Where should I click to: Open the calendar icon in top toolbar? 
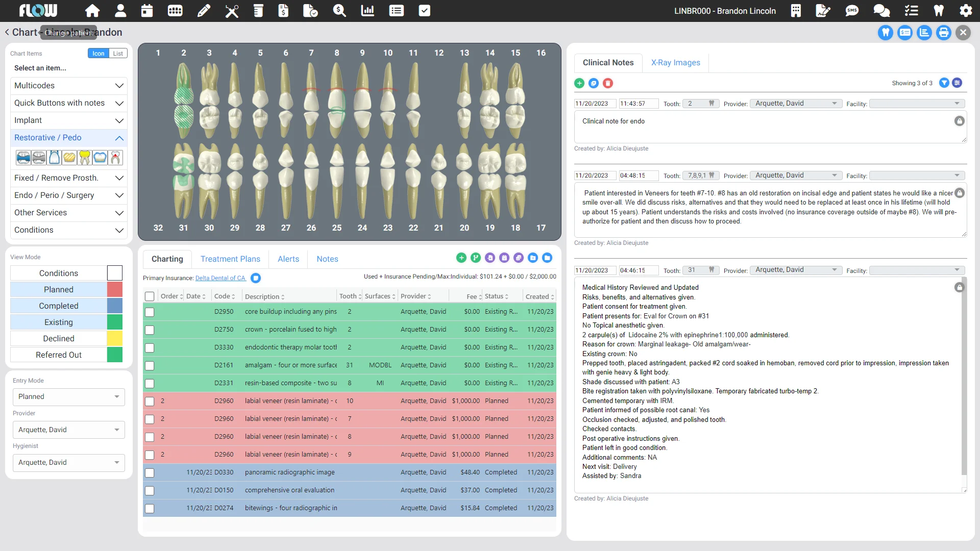click(147, 11)
